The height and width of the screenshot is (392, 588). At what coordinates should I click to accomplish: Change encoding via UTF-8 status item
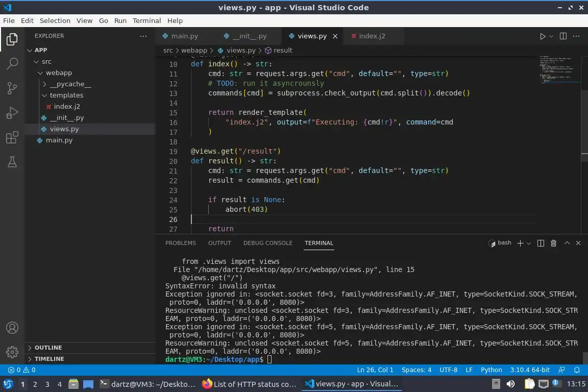pyautogui.click(x=448, y=370)
